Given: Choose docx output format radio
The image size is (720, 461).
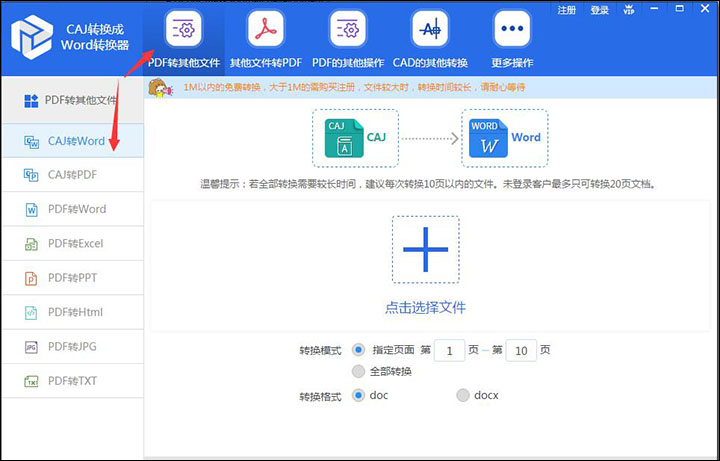Looking at the screenshot, I should (463, 395).
